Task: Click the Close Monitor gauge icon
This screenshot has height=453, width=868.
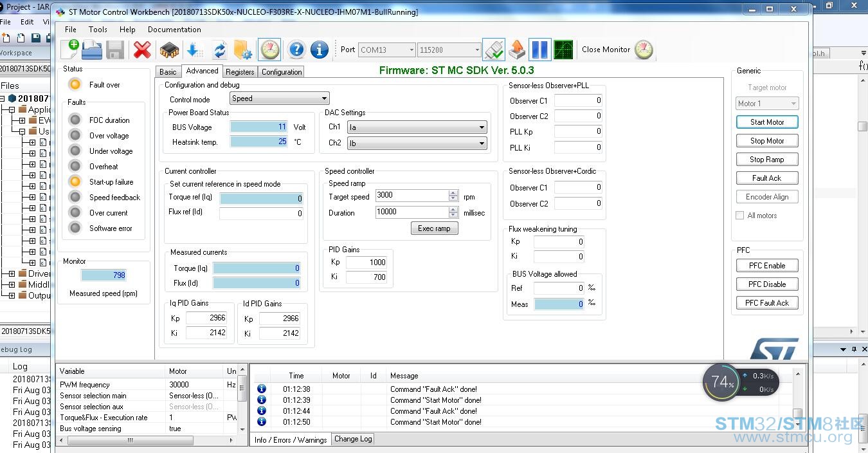Action: click(x=644, y=50)
